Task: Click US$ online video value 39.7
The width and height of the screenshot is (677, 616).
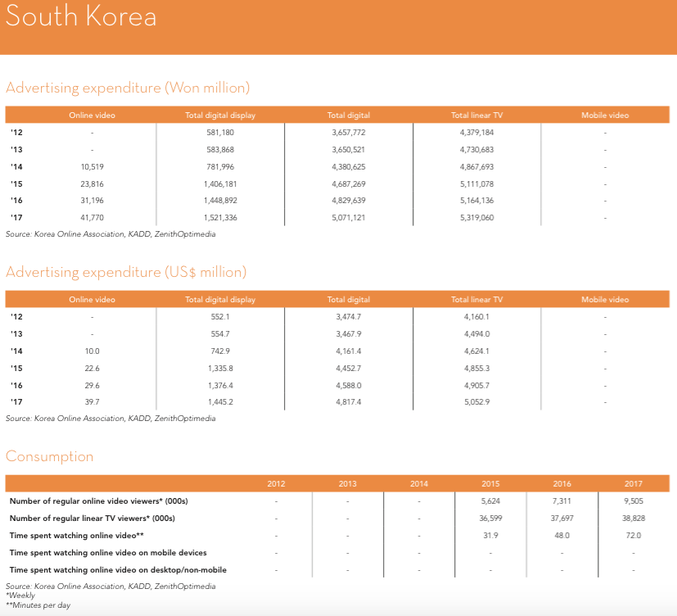Action: click(x=92, y=402)
